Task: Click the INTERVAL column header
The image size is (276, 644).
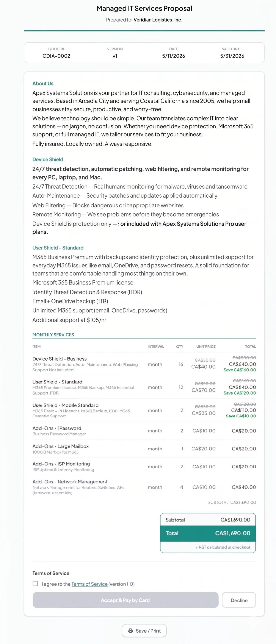Action: pos(155,347)
